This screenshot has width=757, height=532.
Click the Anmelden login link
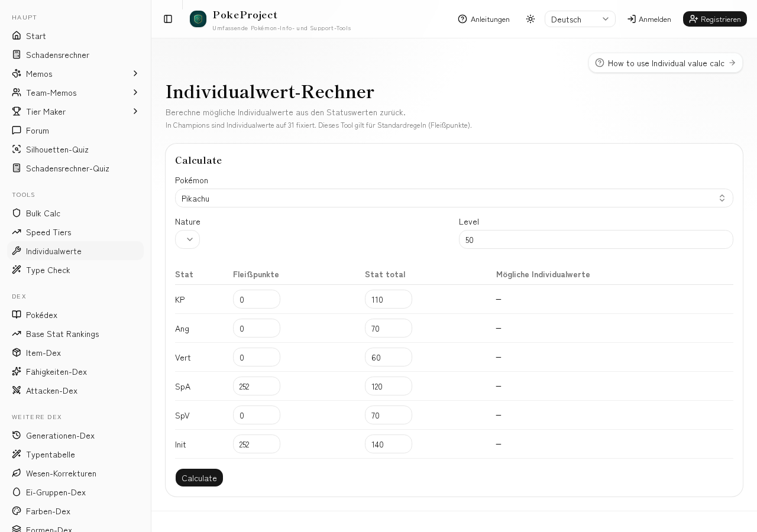click(649, 19)
